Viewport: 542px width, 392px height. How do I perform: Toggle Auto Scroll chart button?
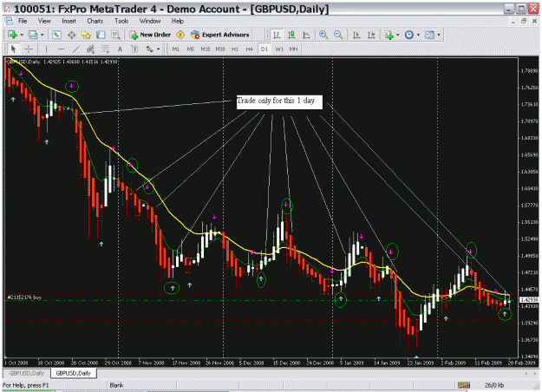click(x=356, y=35)
